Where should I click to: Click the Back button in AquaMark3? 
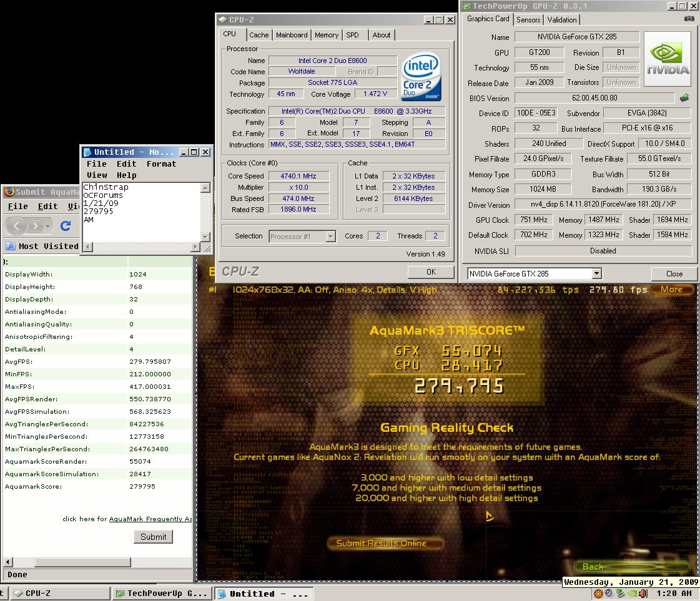tap(631, 567)
